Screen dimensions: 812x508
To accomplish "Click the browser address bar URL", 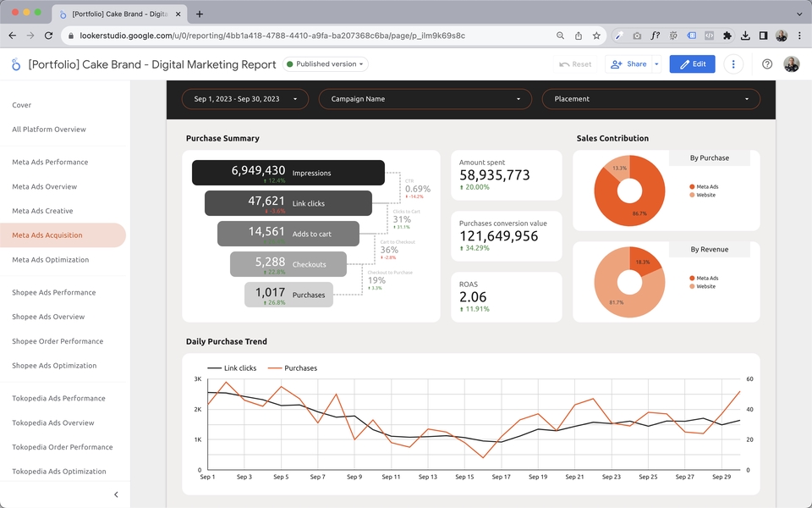I will [272, 36].
